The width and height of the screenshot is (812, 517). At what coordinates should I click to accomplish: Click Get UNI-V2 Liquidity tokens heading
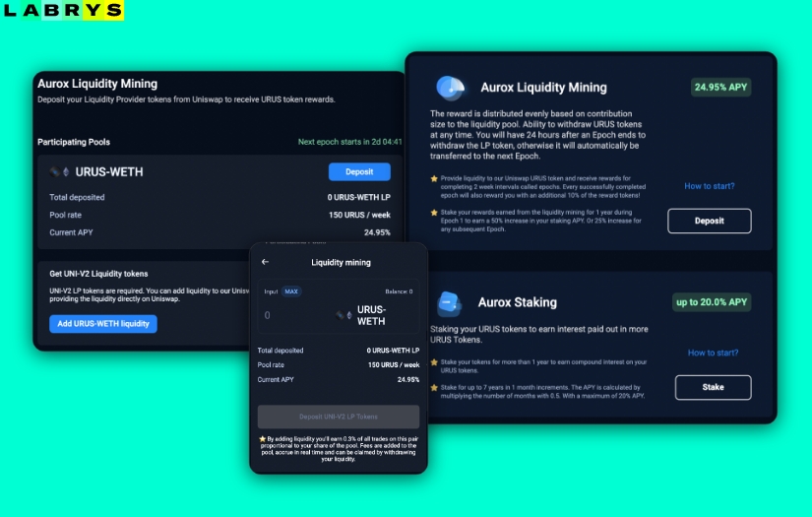pos(98,274)
